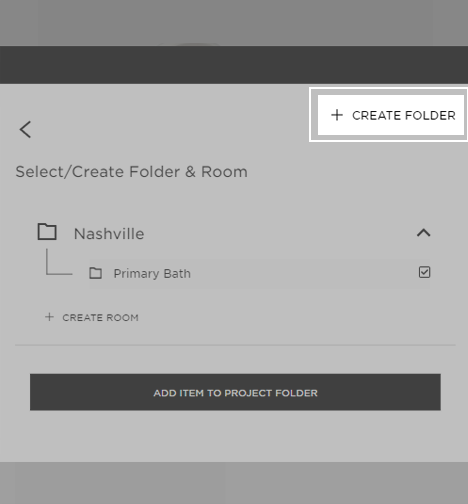Click the dark header bar above panel

(x=234, y=65)
